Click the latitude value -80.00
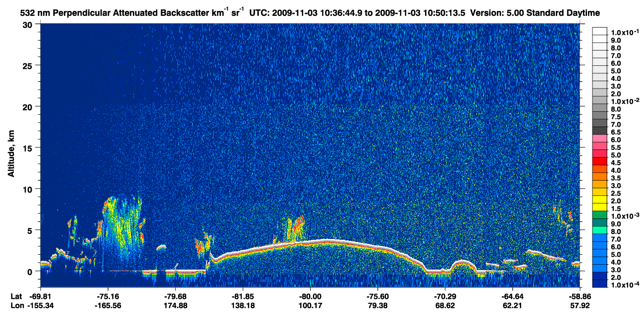This screenshot has width=644, height=330. (310, 296)
